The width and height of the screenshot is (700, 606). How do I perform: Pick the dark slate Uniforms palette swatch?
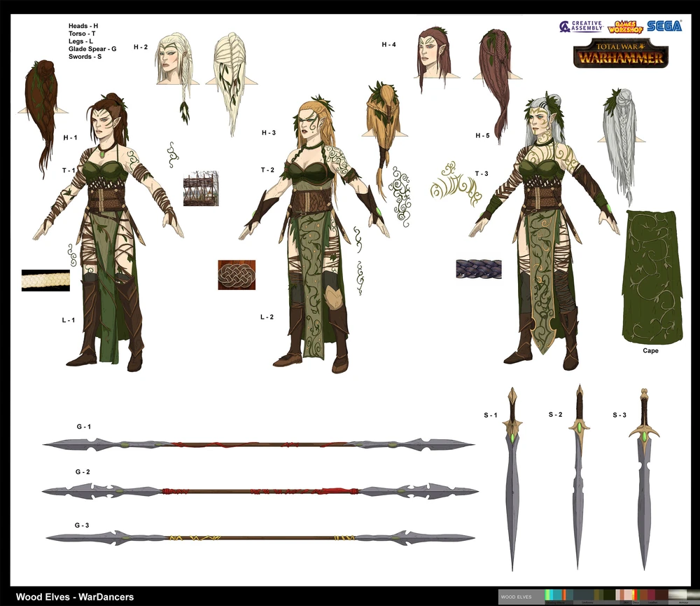click(x=584, y=595)
